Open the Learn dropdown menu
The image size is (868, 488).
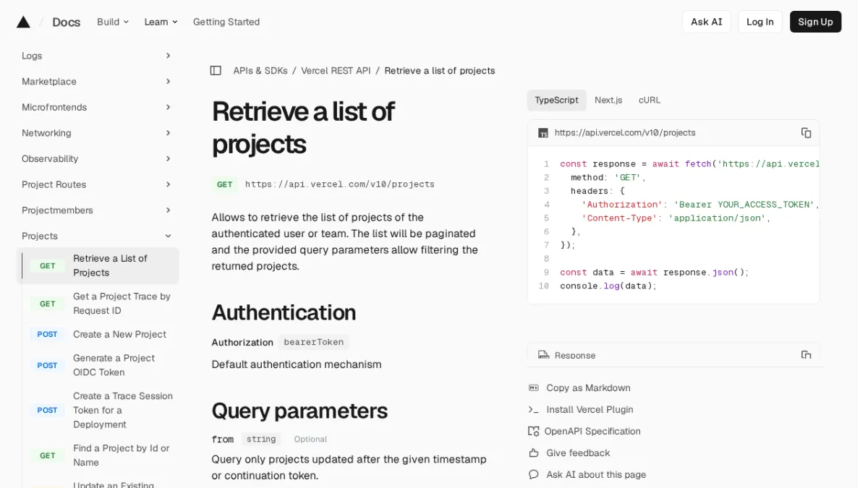click(161, 22)
